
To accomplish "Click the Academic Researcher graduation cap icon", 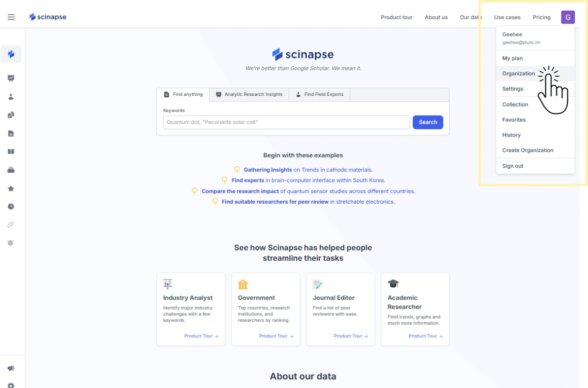I will point(393,284).
